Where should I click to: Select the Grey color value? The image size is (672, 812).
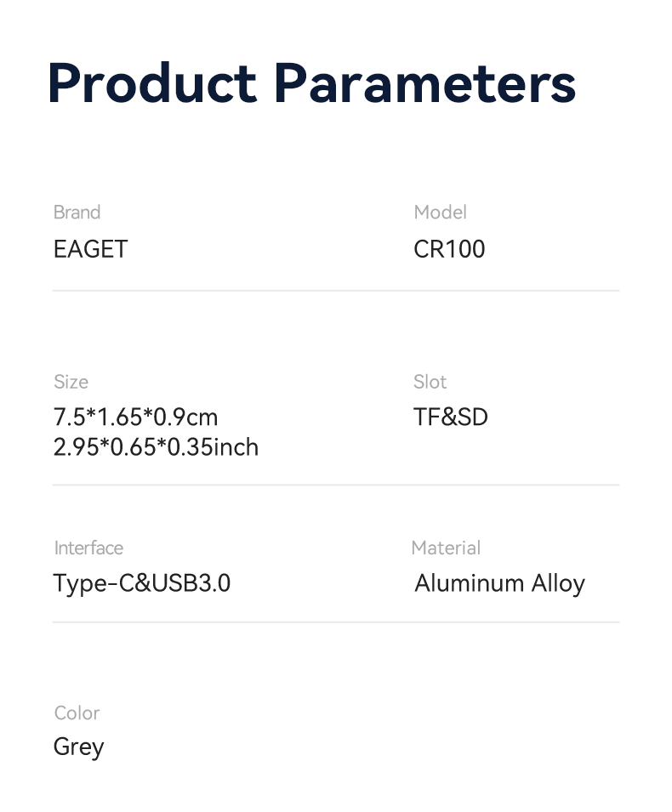[x=78, y=747]
